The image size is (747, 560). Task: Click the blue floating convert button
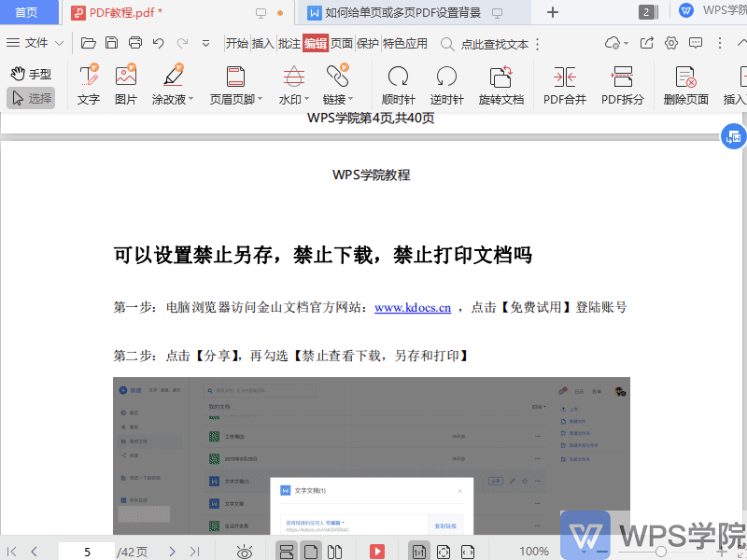(734, 136)
